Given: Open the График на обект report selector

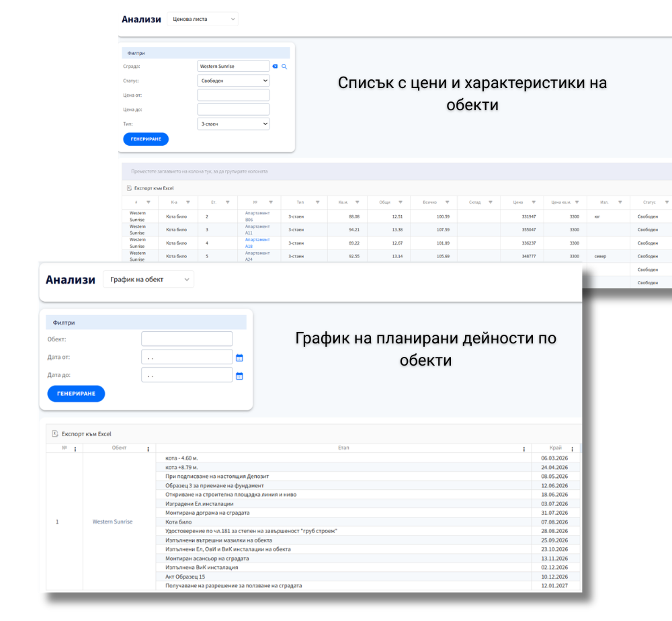Looking at the screenshot, I should (148, 279).
